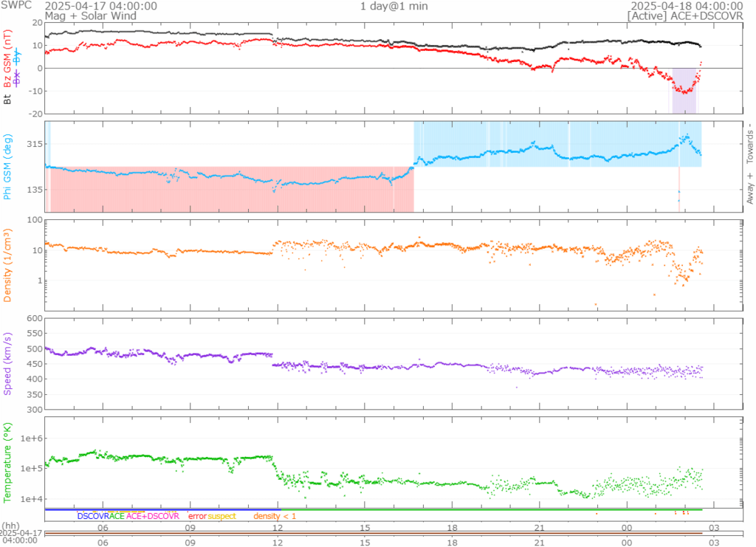Click the orange density < 1 legend
This screenshot has height=547, width=756.
point(275,516)
